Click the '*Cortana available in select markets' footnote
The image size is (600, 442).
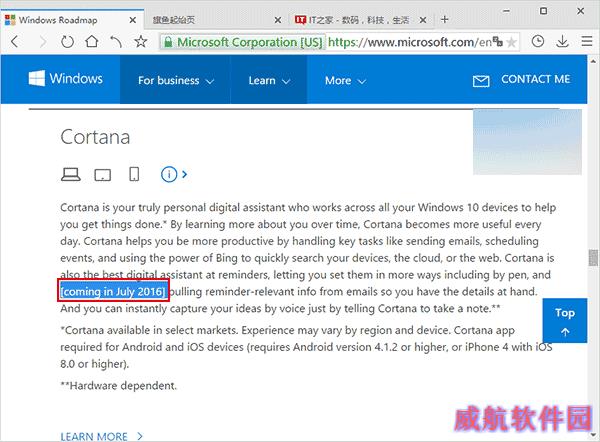click(x=306, y=347)
